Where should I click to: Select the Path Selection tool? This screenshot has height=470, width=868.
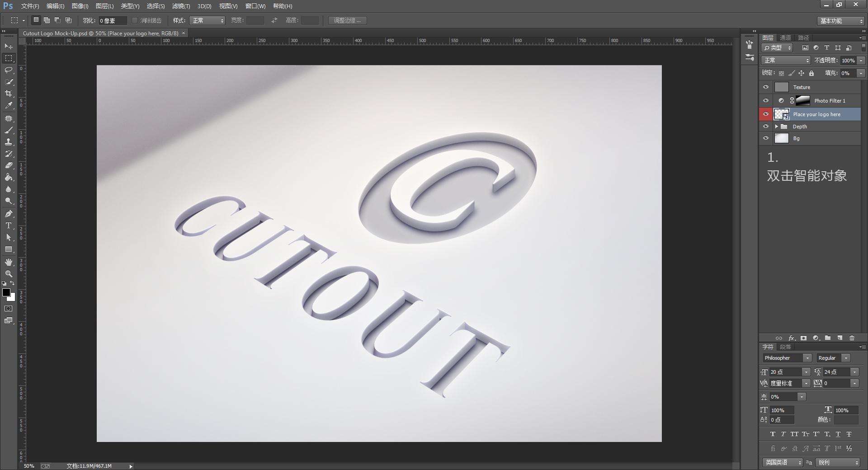coord(9,237)
